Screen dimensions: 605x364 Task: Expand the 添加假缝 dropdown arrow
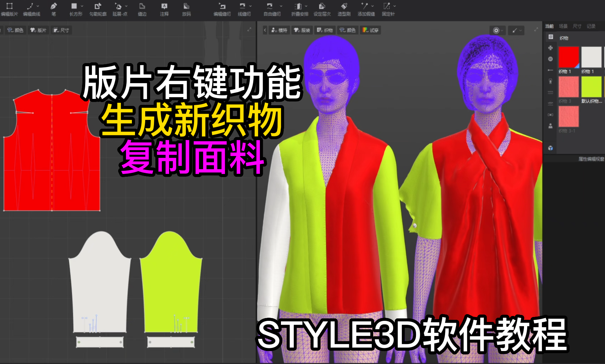pyautogui.click(x=372, y=6)
